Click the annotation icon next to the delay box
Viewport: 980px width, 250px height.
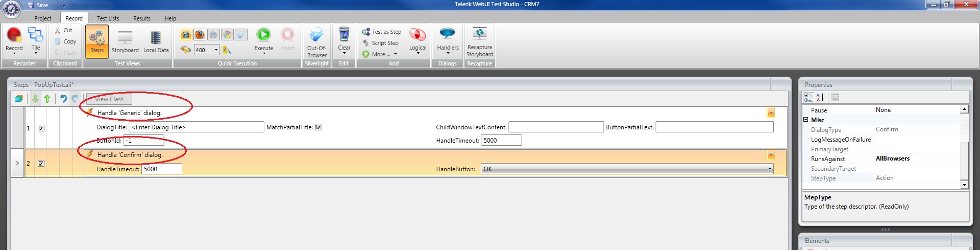tap(227, 50)
